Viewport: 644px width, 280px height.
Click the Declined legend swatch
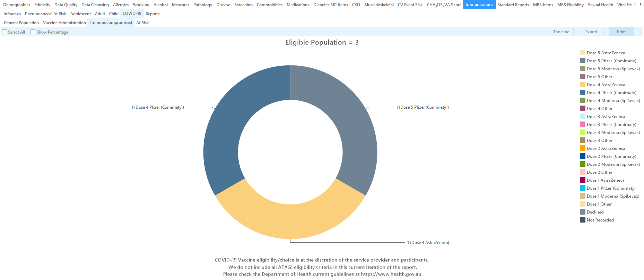pos(583,212)
